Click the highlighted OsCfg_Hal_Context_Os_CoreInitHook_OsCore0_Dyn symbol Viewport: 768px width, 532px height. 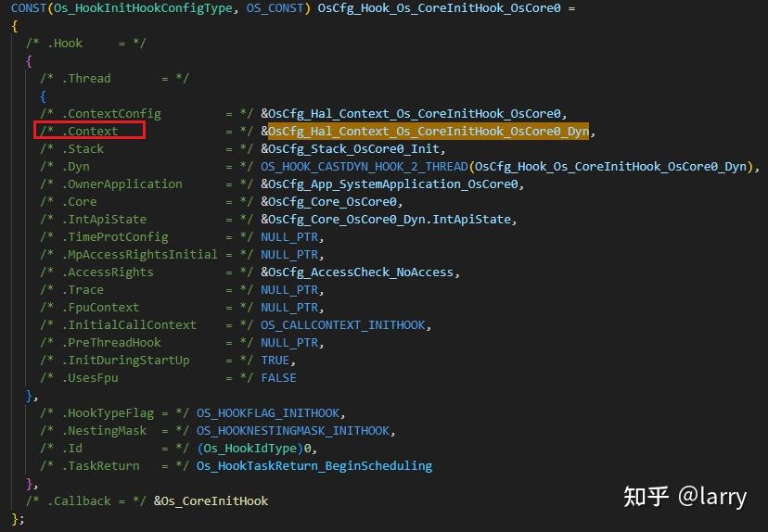point(429,132)
